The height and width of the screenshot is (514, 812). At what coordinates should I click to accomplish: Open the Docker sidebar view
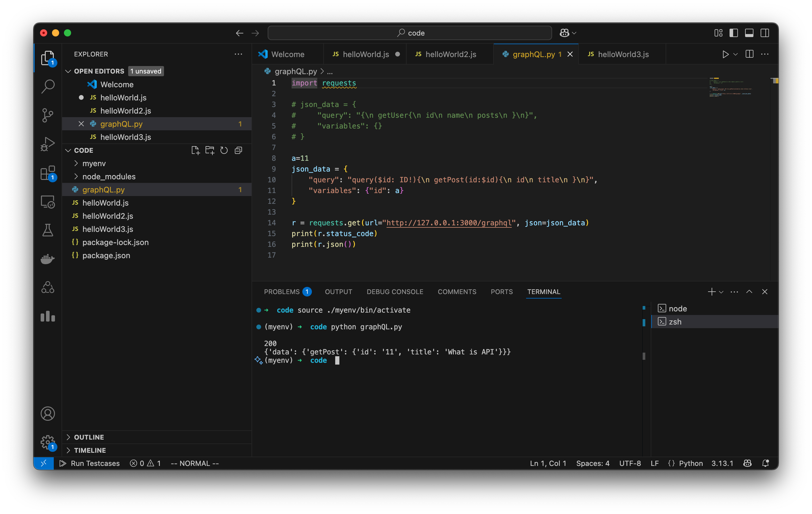[x=48, y=259]
